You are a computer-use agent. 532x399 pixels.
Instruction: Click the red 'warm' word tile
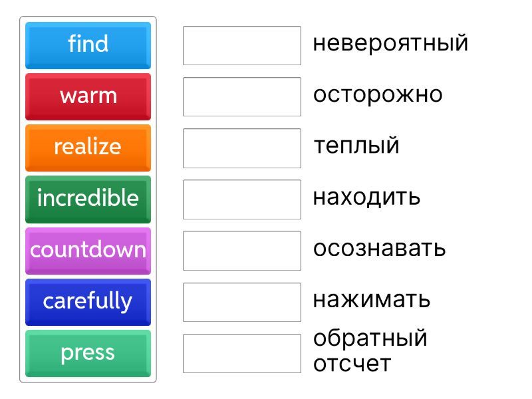coord(88,96)
